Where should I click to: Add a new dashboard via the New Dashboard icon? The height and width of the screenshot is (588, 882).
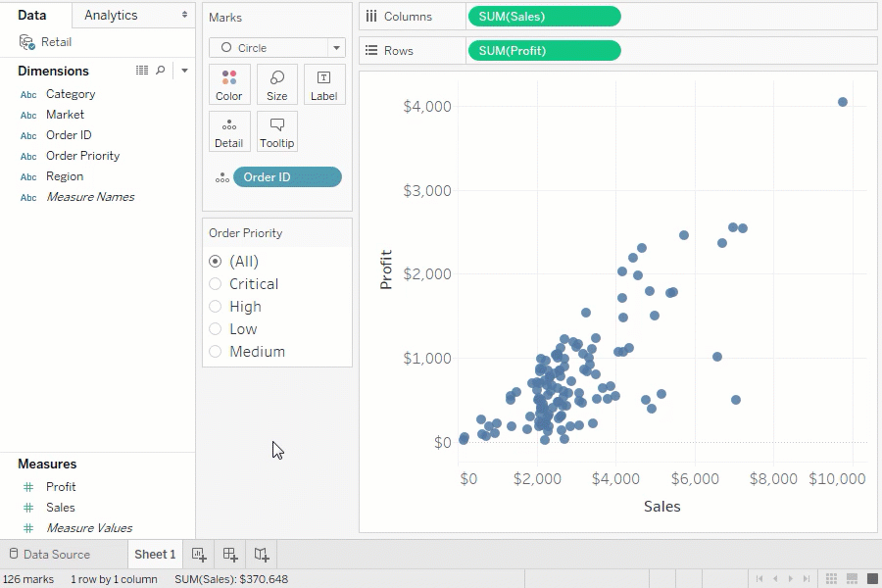(x=230, y=554)
